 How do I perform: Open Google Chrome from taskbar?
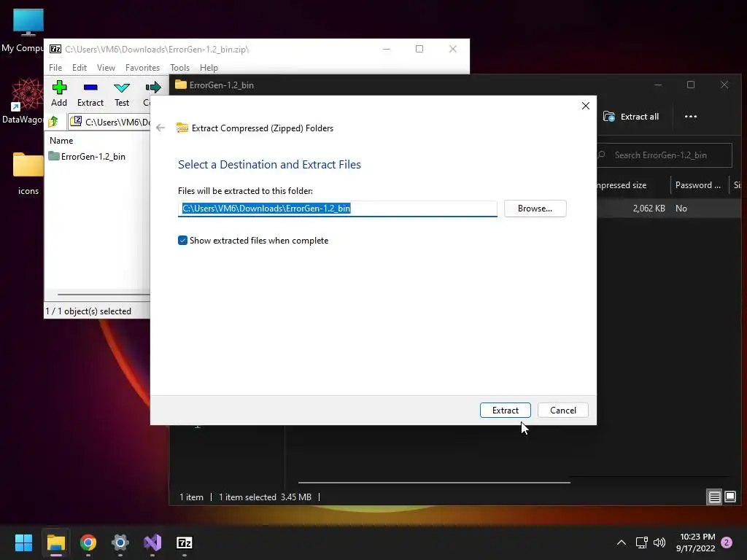click(x=88, y=542)
